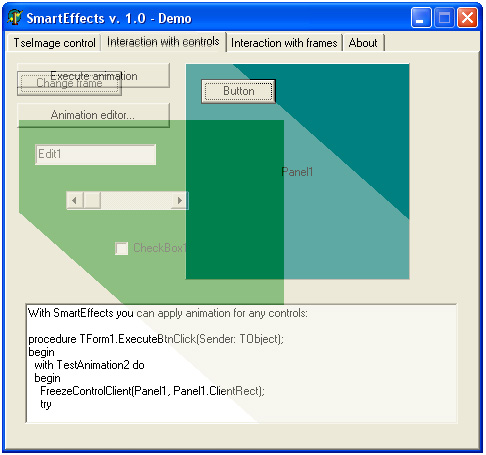Click the scrollbar's right arrow
The height and width of the screenshot is (455, 486).
(180, 200)
